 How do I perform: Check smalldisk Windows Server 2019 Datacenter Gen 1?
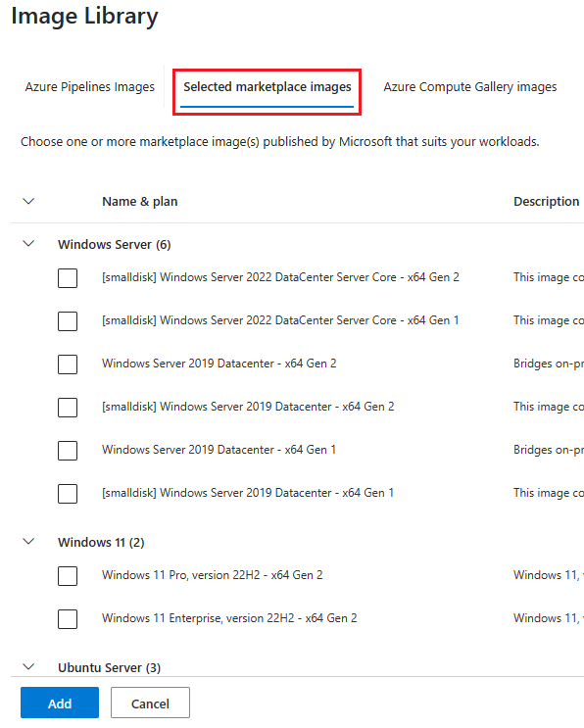68,494
